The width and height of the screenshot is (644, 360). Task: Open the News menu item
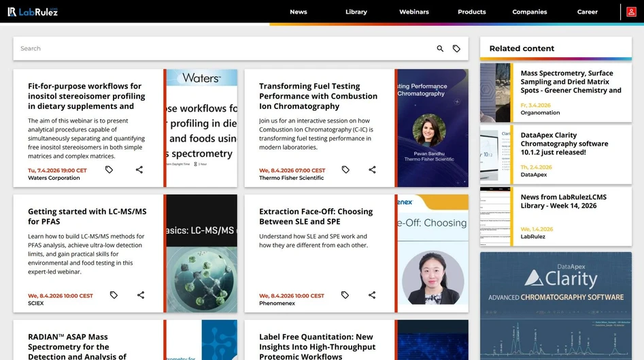[298, 12]
